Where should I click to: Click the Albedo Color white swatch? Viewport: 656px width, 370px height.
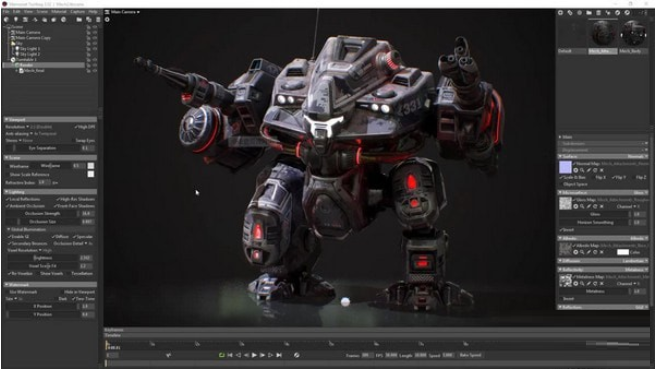coord(623,252)
